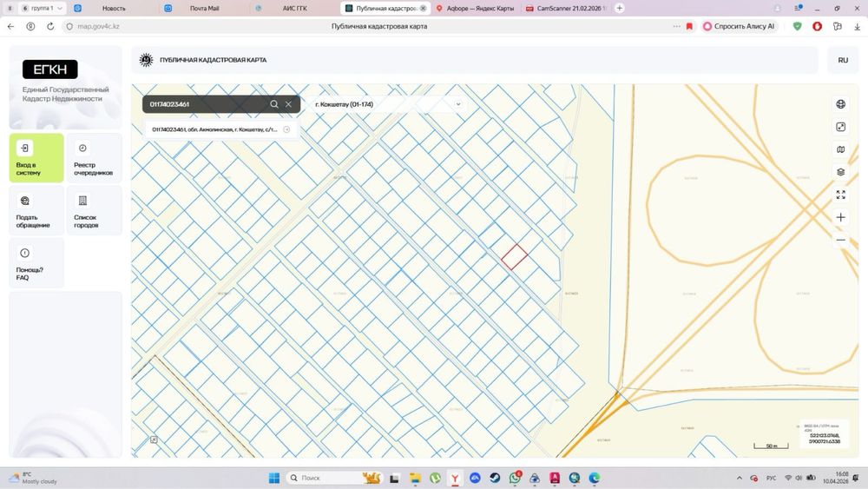The width and height of the screenshot is (868, 489).
Task: Open browser downloads icon
Action: [x=857, y=26]
